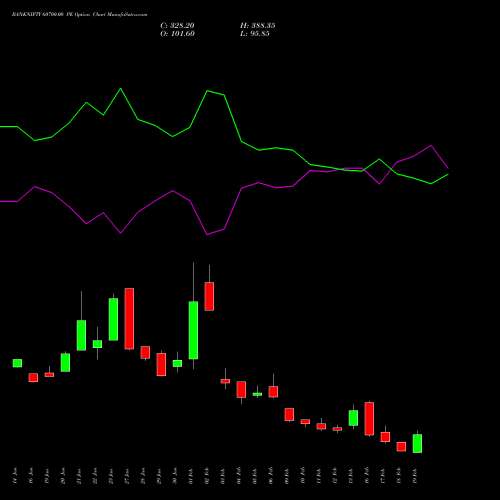Viewport: 500px width, 500px height.
Task: Click the BANKNIFTY chart title text
Action: [79, 15]
